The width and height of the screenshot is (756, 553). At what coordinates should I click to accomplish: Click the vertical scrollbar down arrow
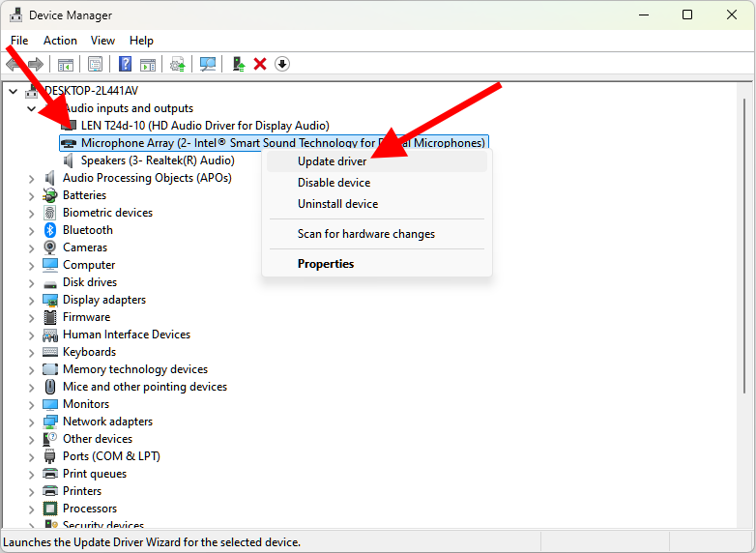(744, 520)
